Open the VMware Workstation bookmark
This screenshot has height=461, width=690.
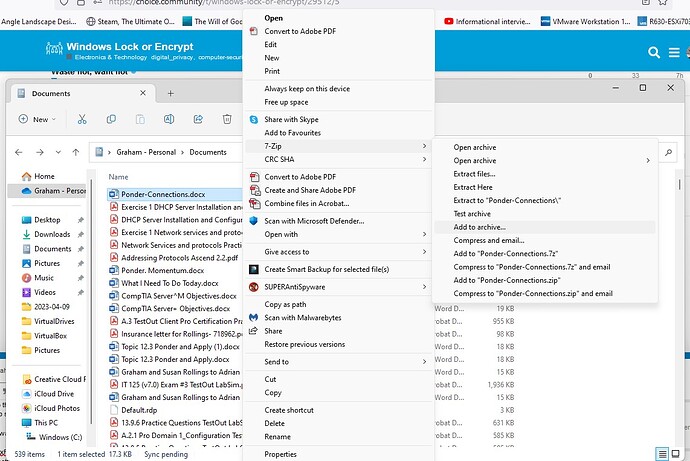click(586, 21)
